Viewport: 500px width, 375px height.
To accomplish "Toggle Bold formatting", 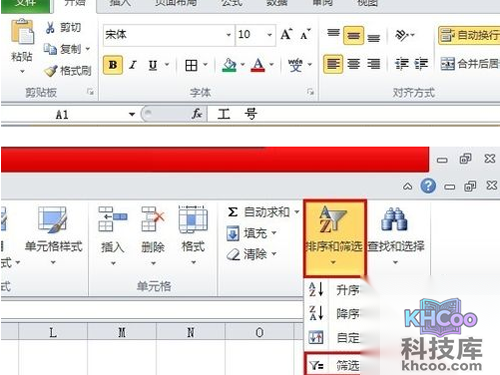I will coord(113,65).
